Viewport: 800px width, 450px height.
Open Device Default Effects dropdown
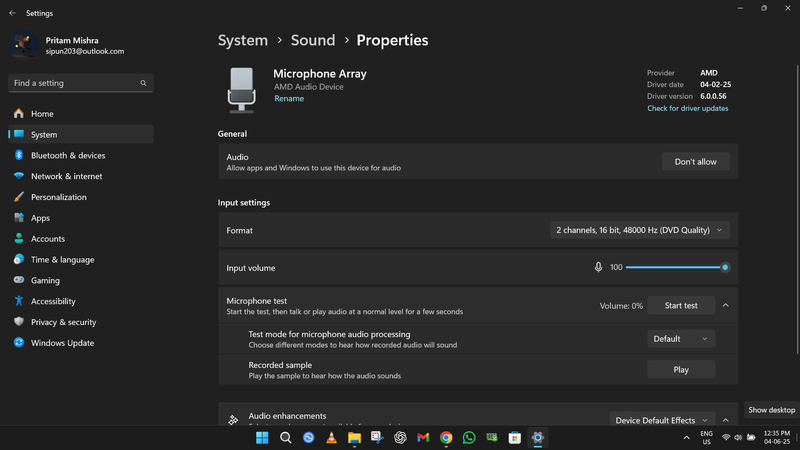(x=662, y=420)
